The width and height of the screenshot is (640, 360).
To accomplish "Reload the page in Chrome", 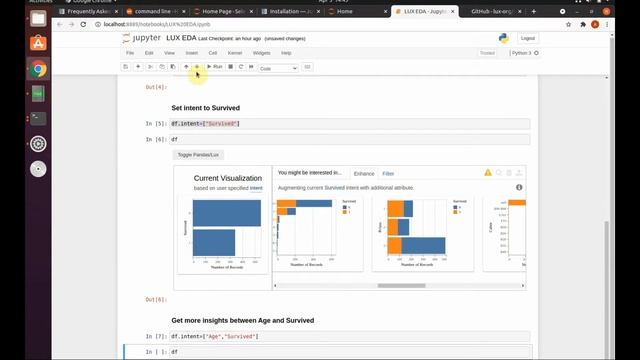I will pyautogui.click(x=83, y=24).
